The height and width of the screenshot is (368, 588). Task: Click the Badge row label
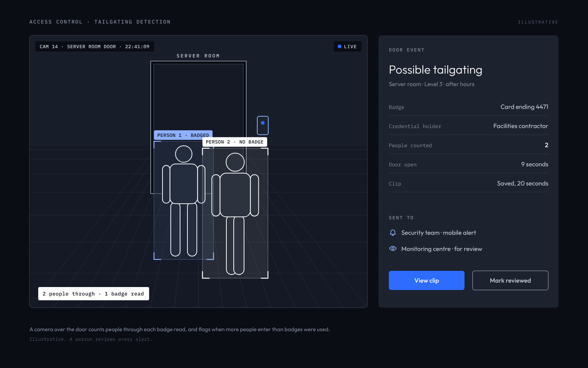[396, 107]
